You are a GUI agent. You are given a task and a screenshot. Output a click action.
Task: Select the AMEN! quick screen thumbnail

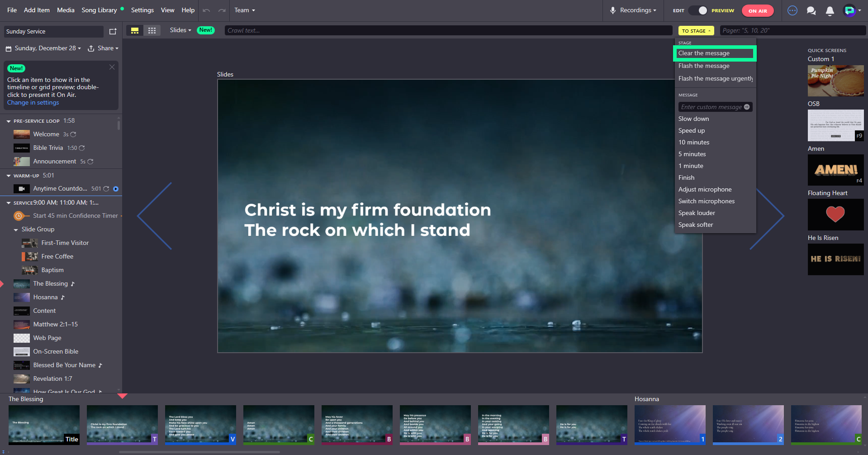point(835,170)
